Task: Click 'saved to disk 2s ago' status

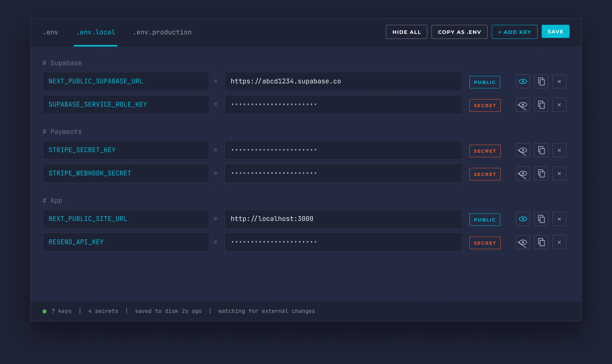Action: 168,311
